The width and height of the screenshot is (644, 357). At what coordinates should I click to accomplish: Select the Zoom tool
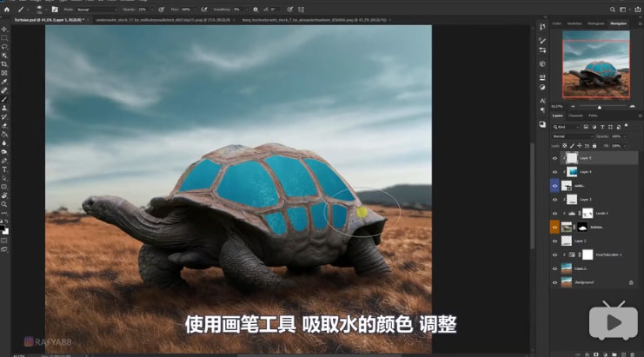(x=4, y=203)
